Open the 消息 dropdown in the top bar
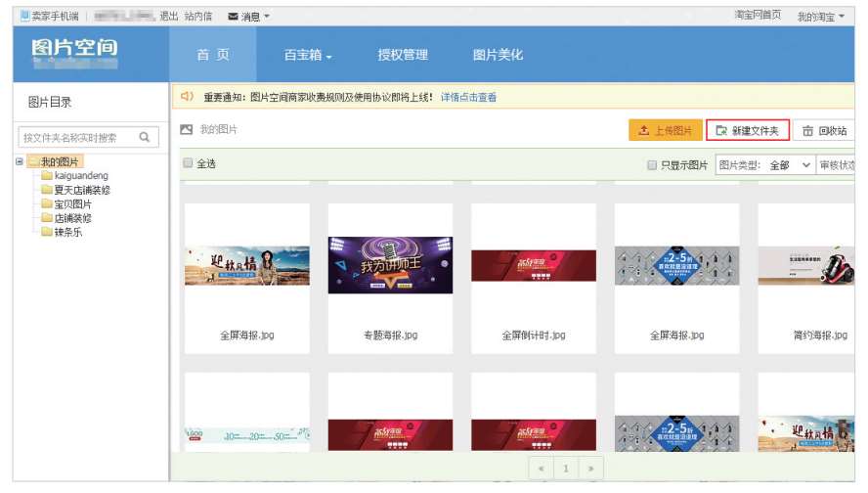Image resolution: width=868 pixels, height=493 pixels. click(249, 17)
